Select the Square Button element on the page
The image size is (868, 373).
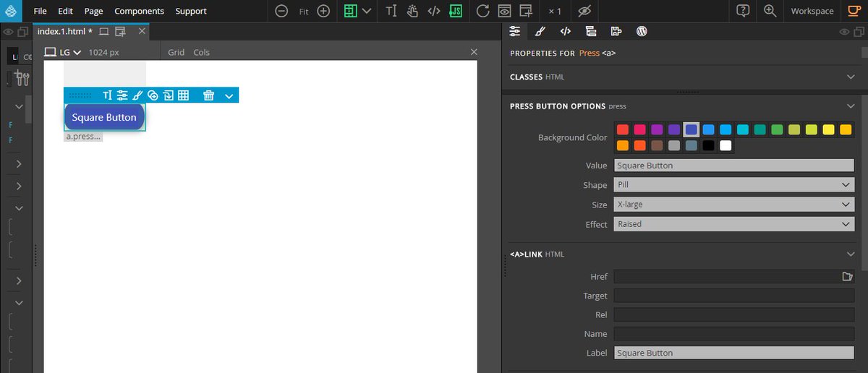[105, 117]
